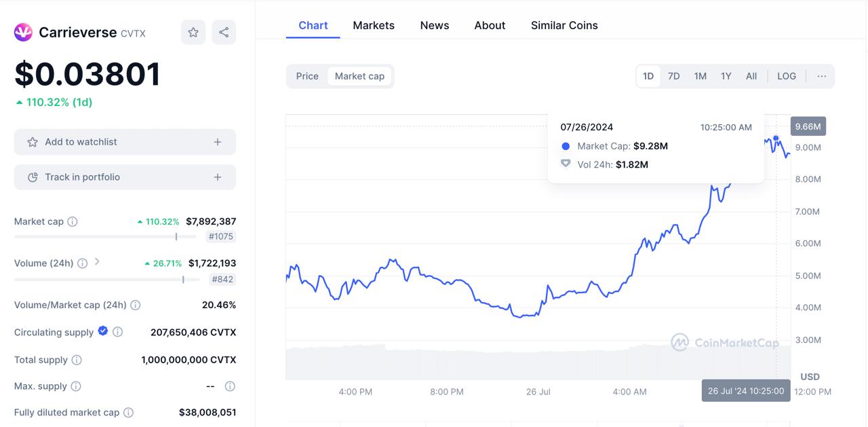Click the Volume (24h) info icon

click(x=82, y=263)
